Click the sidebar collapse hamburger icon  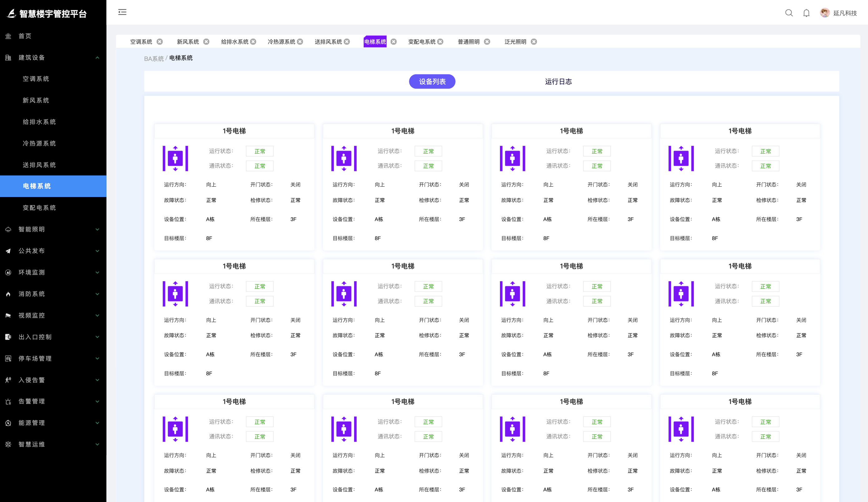[x=122, y=12]
